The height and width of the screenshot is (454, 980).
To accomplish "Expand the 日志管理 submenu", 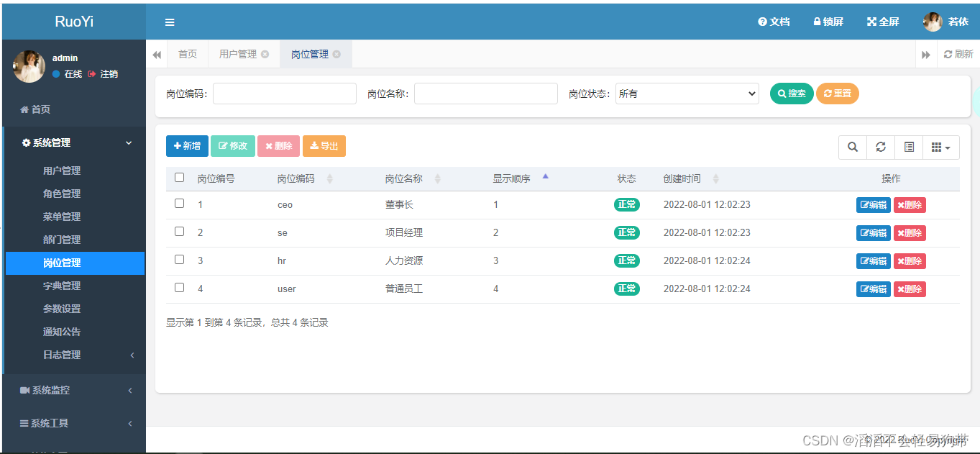I will (x=75, y=355).
